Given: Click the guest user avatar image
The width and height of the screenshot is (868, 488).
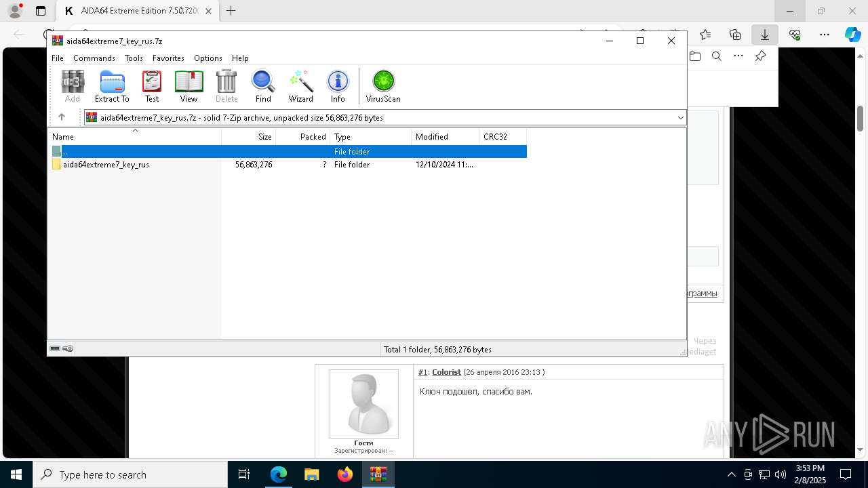Looking at the screenshot, I should click(x=364, y=404).
